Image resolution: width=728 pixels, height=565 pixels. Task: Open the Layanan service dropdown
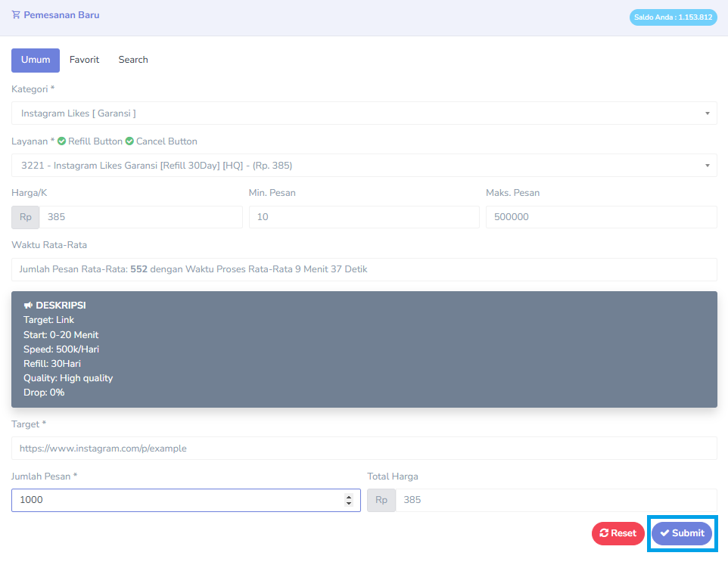(364, 165)
